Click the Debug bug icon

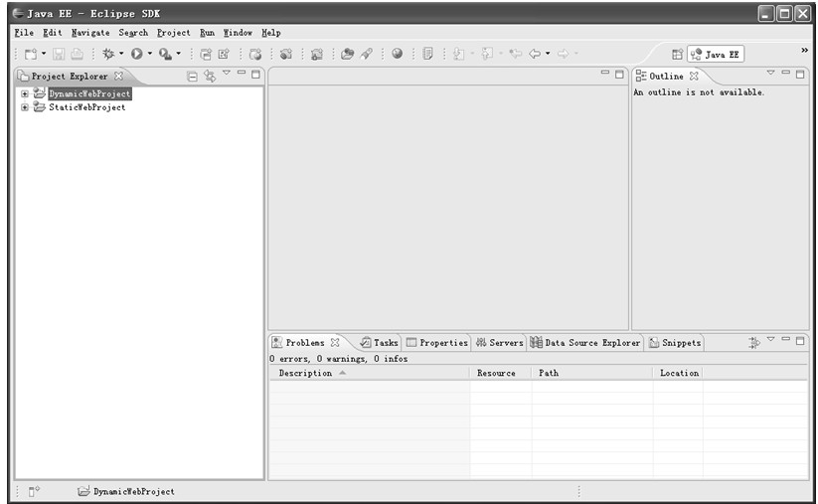pos(108,54)
